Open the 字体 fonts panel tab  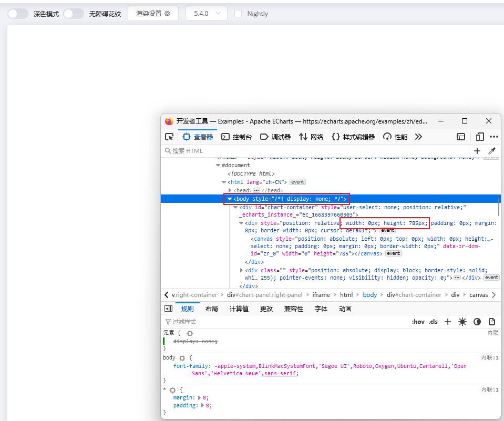(x=321, y=309)
